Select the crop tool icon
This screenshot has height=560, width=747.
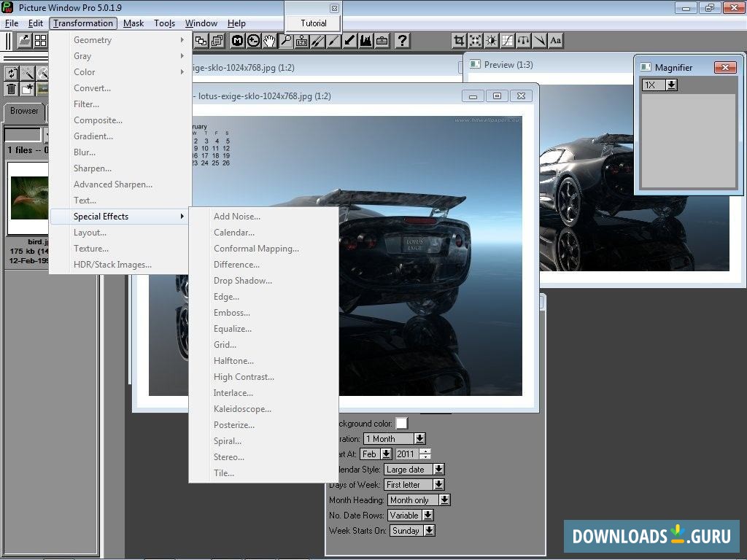[459, 41]
